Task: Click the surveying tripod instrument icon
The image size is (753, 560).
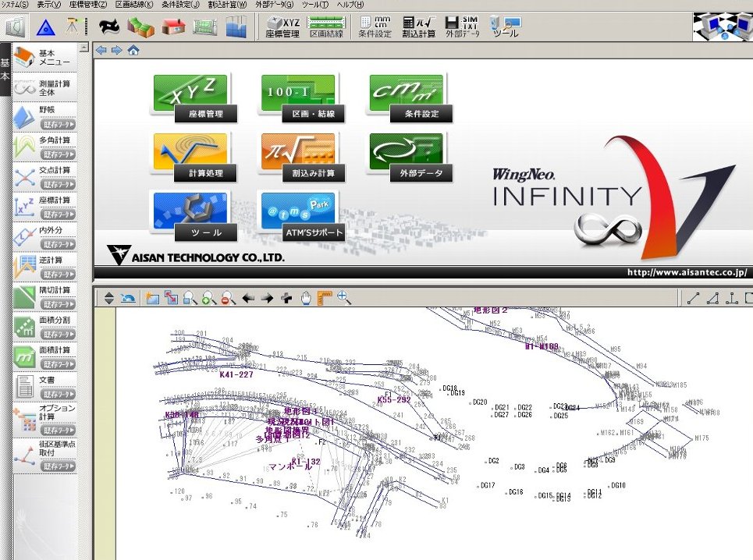Action: click(x=74, y=27)
